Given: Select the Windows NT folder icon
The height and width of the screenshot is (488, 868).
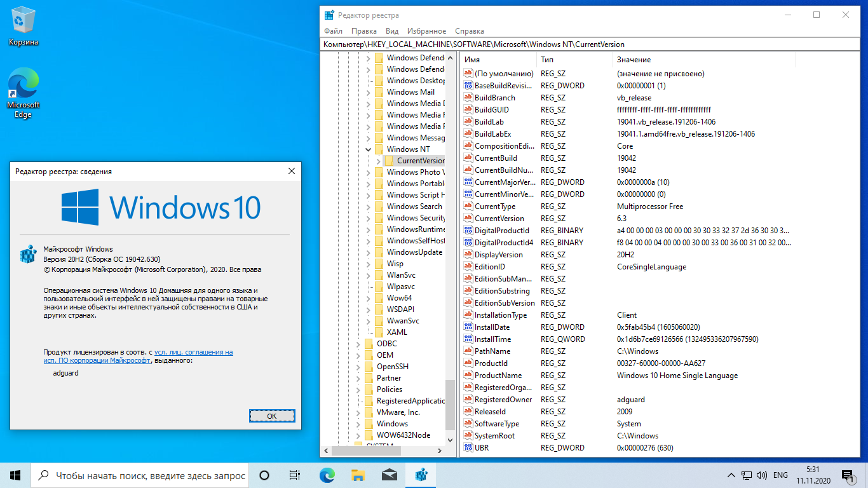Looking at the screenshot, I should pyautogui.click(x=379, y=149).
